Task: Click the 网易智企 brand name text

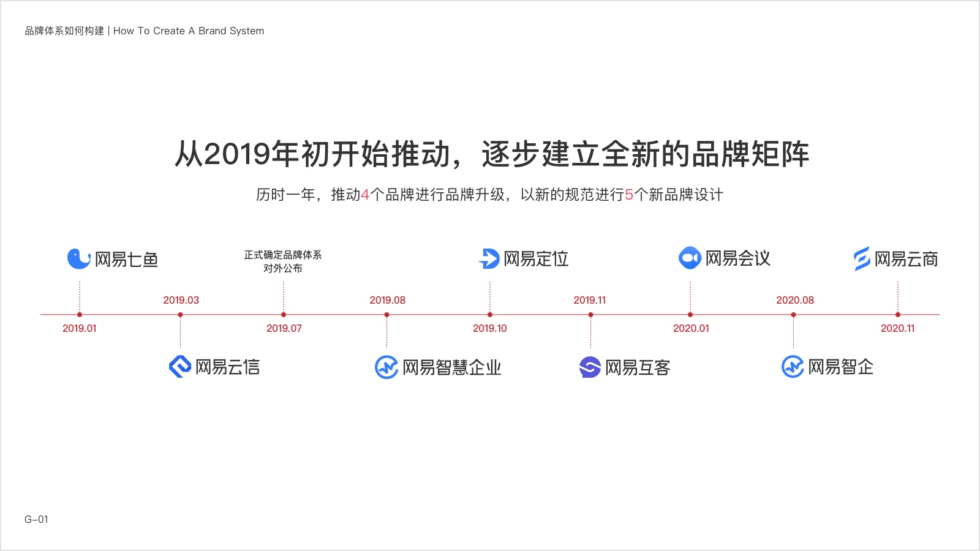Action: (x=841, y=367)
